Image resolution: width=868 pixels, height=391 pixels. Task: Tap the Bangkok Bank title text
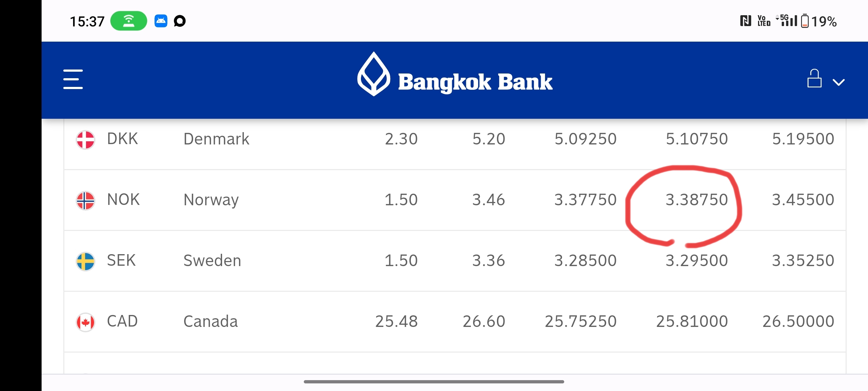[475, 82]
